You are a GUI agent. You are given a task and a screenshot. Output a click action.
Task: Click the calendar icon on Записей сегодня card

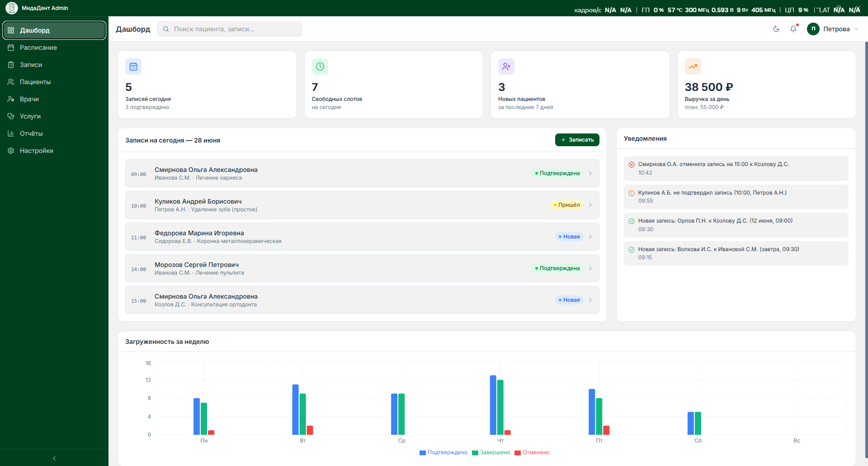tap(133, 67)
